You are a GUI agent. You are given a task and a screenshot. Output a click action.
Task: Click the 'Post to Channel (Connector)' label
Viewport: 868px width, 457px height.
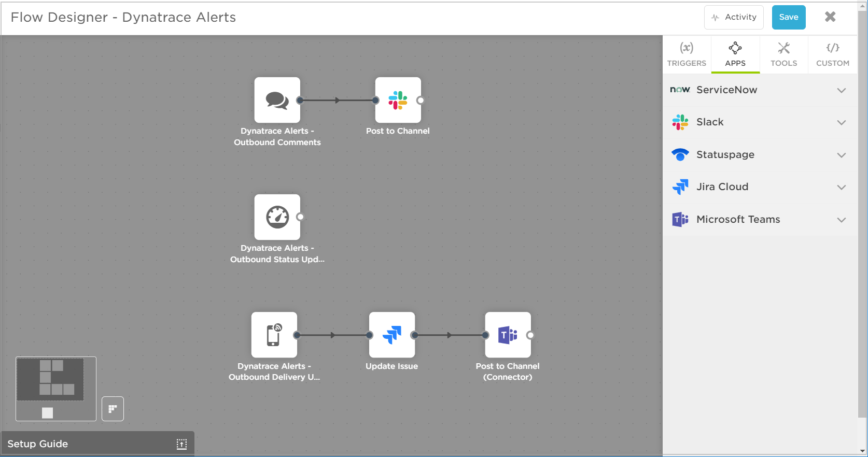[x=508, y=372]
